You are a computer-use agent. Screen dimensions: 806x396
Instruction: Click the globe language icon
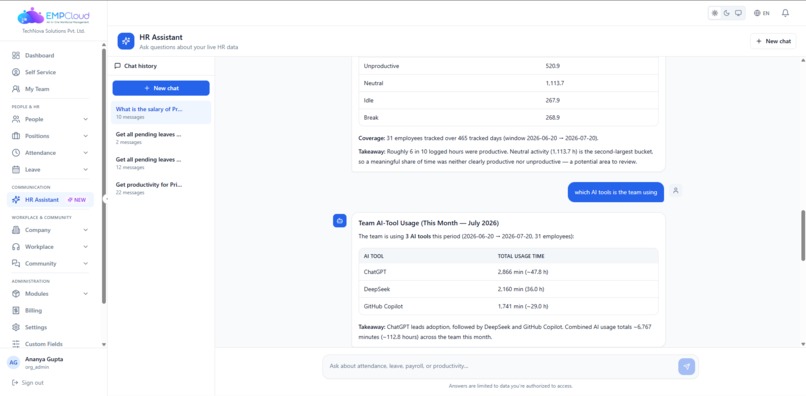(x=757, y=13)
